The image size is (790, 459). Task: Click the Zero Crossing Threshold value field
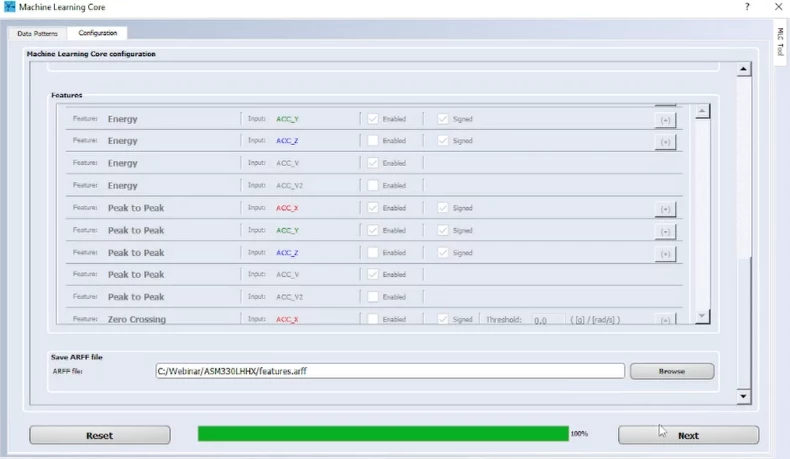548,320
